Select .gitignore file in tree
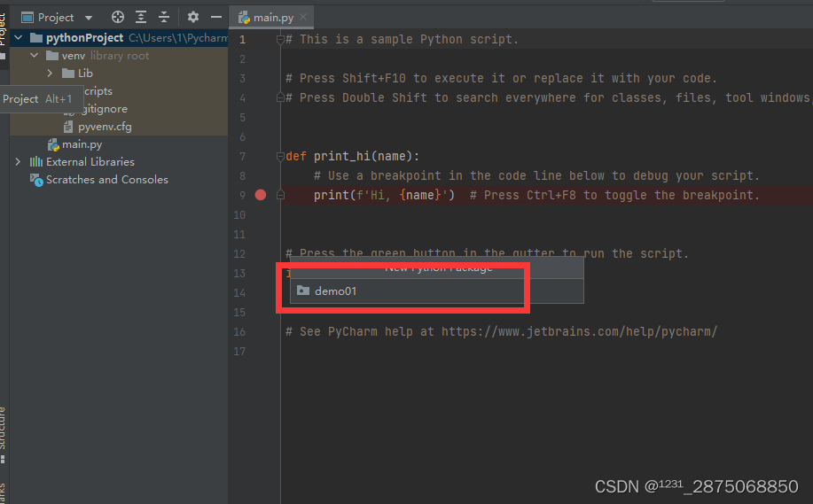 pos(105,109)
